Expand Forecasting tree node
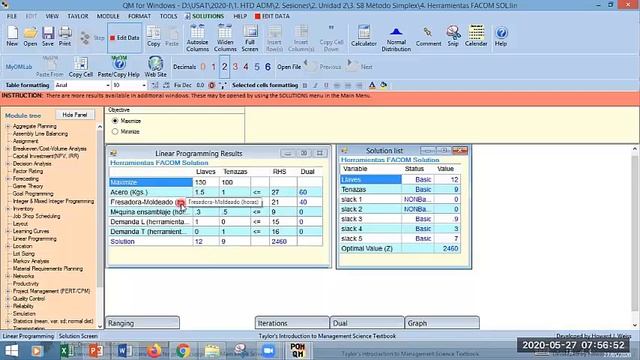 pos(8,179)
